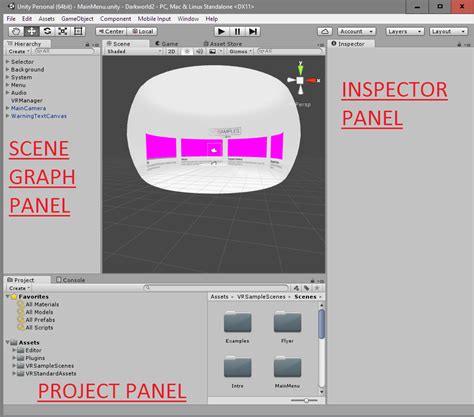Open the Edit menu
The height and width of the screenshot is (417, 474).
point(27,19)
